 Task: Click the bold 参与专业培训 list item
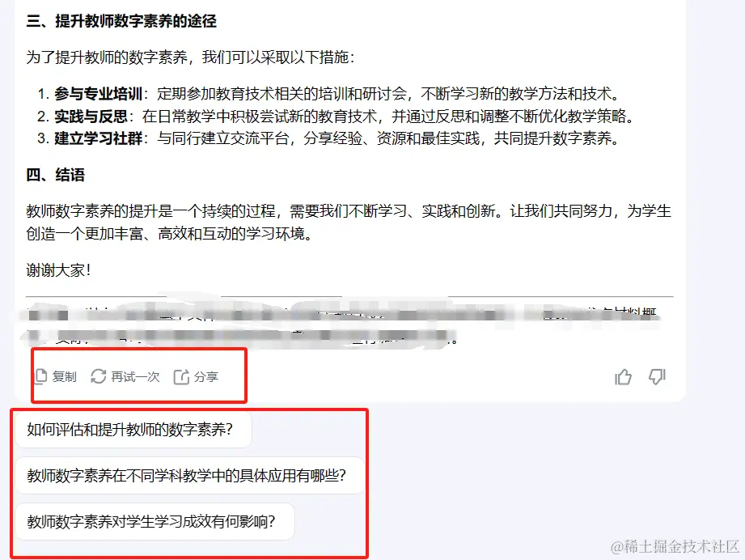pyautogui.click(x=99, y=94)
